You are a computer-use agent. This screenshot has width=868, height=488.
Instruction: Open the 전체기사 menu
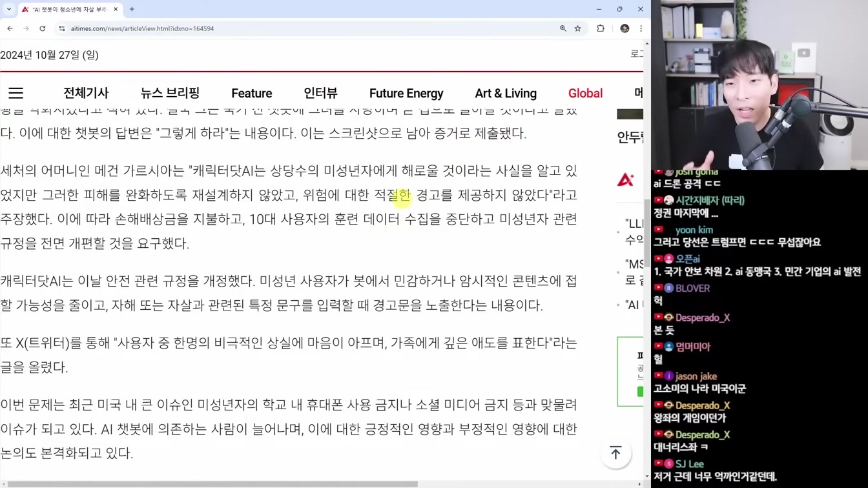click(86, 93)
